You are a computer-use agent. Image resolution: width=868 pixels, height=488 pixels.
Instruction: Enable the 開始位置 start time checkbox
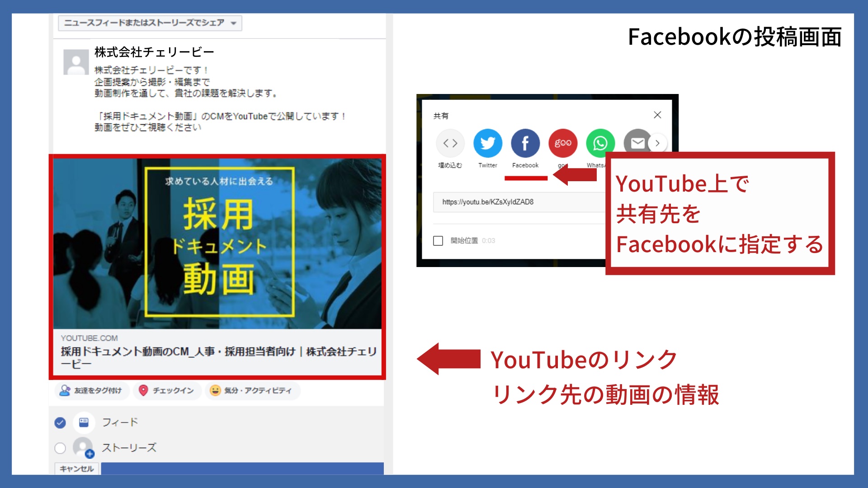[x=438, y=240]
